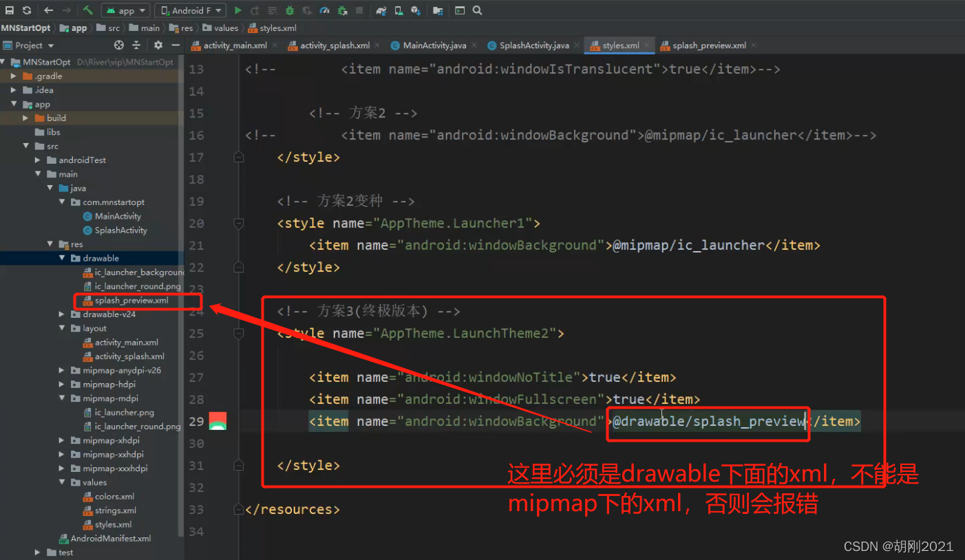965x560 pixels.
Task: Open the Android device selector dropdown
Action: click(x=191, y=10)
